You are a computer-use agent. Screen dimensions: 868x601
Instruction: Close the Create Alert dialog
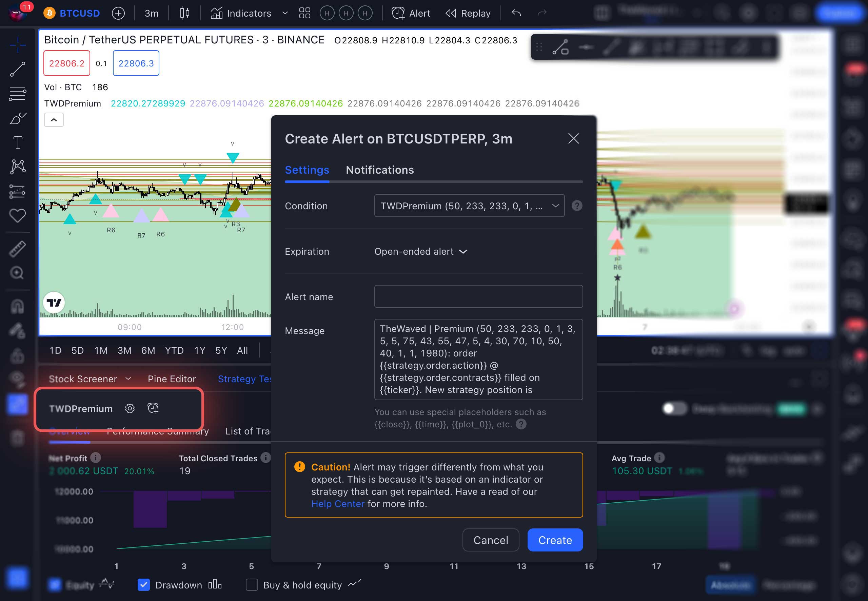point(573,139)
